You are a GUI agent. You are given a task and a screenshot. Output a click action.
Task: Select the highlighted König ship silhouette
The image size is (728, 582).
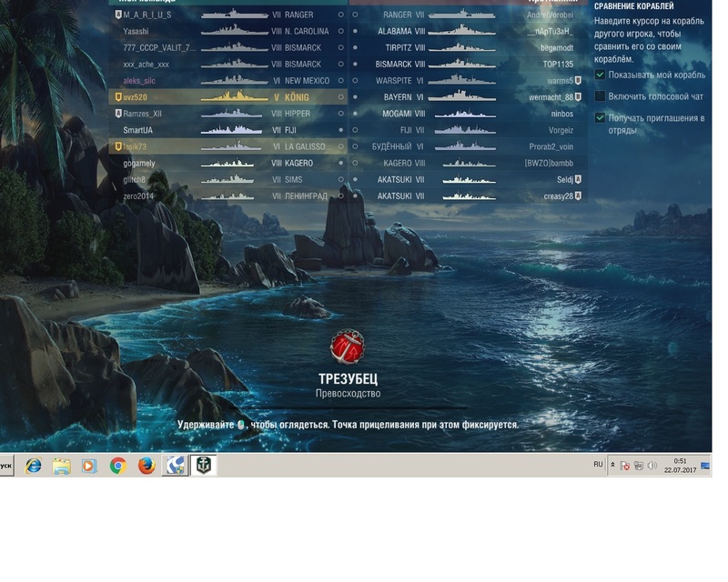pyautogui.click(x=235, y=96)
